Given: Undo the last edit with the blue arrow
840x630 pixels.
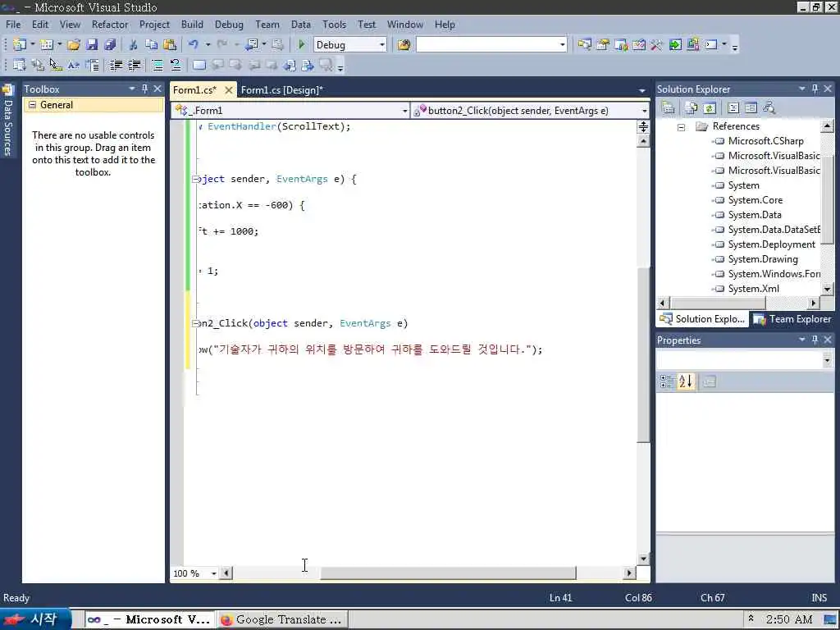Looking at the screenshot, I should click(x=194, y=45).
